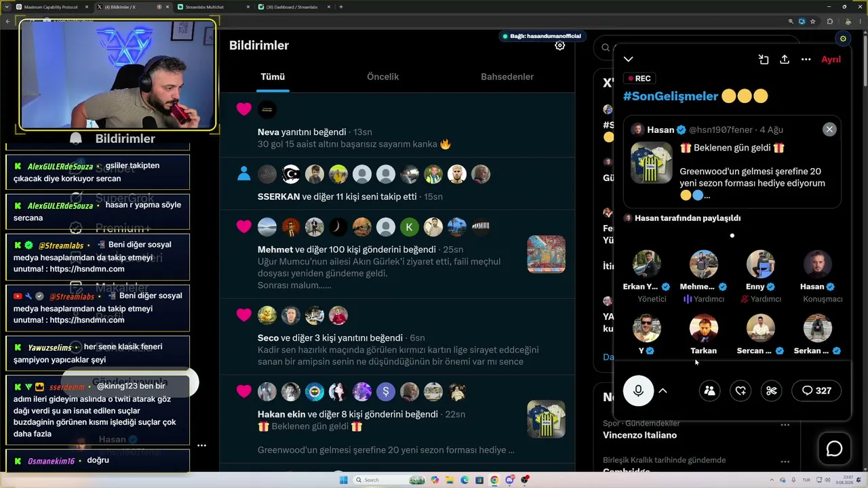
Task: Open the taskbar clock showing 23:07
Action: pyautogui.click(x=845, y=480)
